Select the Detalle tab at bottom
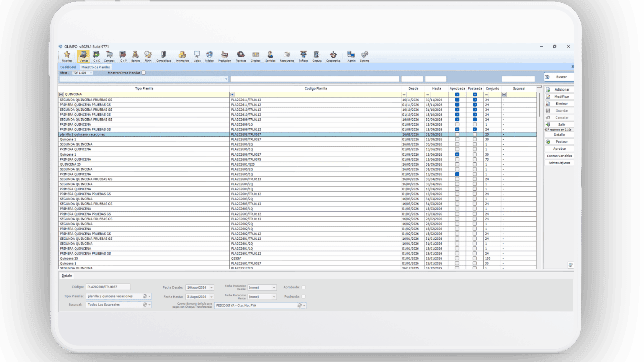Screen dimensions: 644x362 tap(67, 276)
